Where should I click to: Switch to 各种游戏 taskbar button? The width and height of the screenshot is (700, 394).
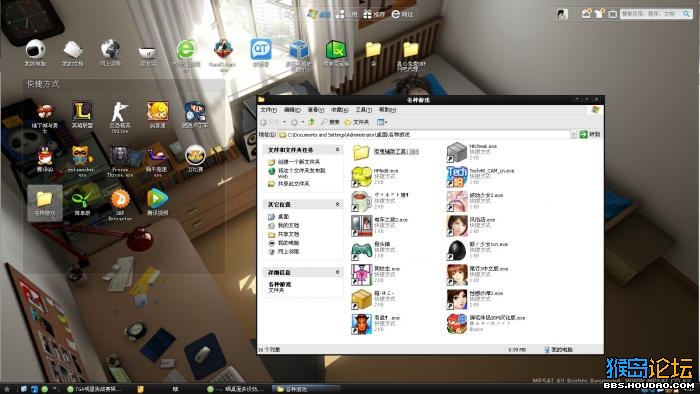tap(305, 389)
